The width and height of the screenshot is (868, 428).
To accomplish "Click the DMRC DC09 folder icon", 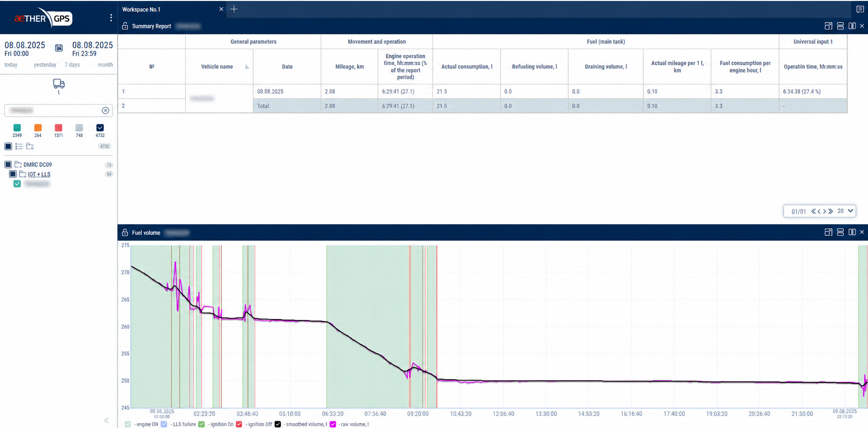I will point(18,164).
